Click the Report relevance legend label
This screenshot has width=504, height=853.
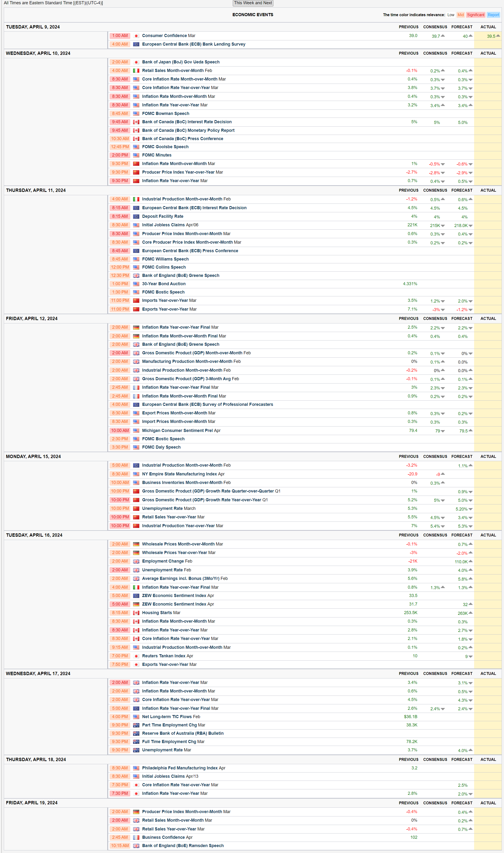(x=493, y=15)
